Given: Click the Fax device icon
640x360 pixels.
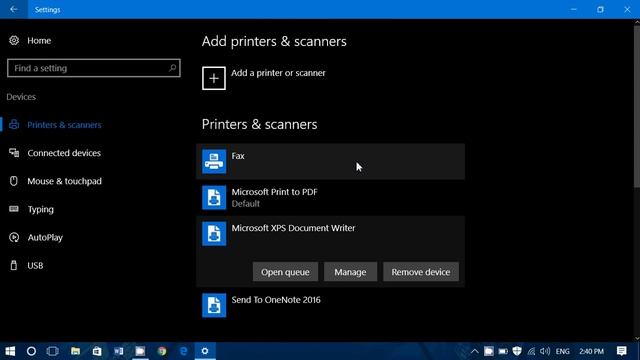Looking at the screenshot, I should click(214, 161).
